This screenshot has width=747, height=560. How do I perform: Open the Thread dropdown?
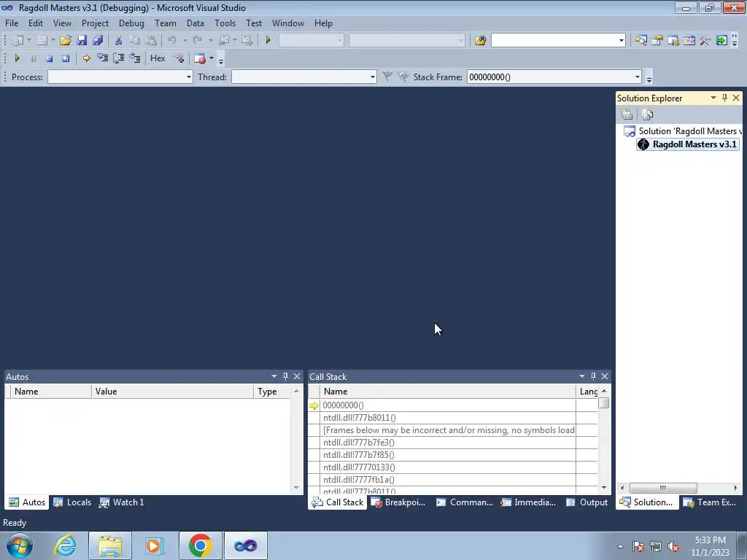pos(373,77)
